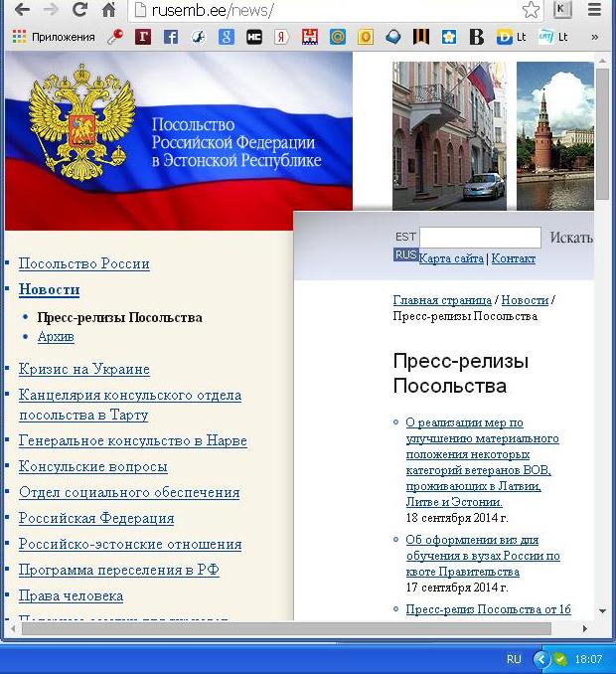Click the Искать search button
Image resolution: width=616 pixels, height=674 pixels.
point(571,238)
